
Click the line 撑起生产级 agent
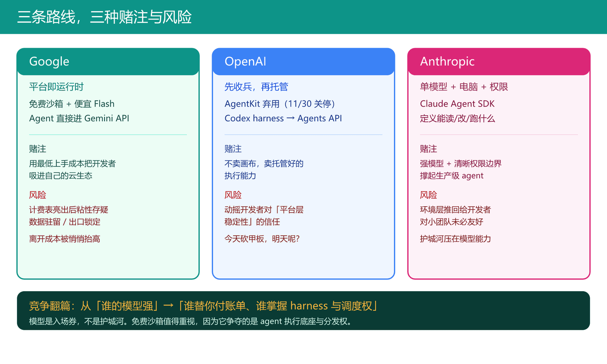coord(452,175)
